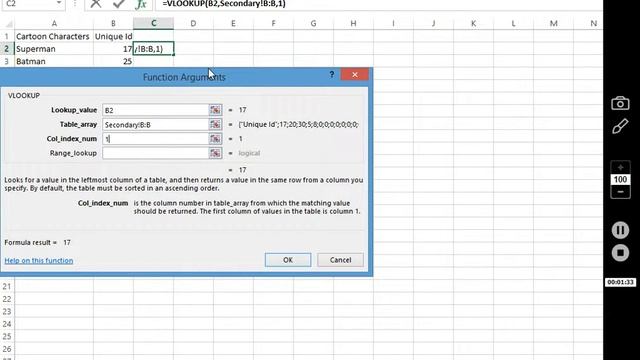Select row 21 header
Image resolution: width=640 pixels, height=360 pixels.
[7, 286]
